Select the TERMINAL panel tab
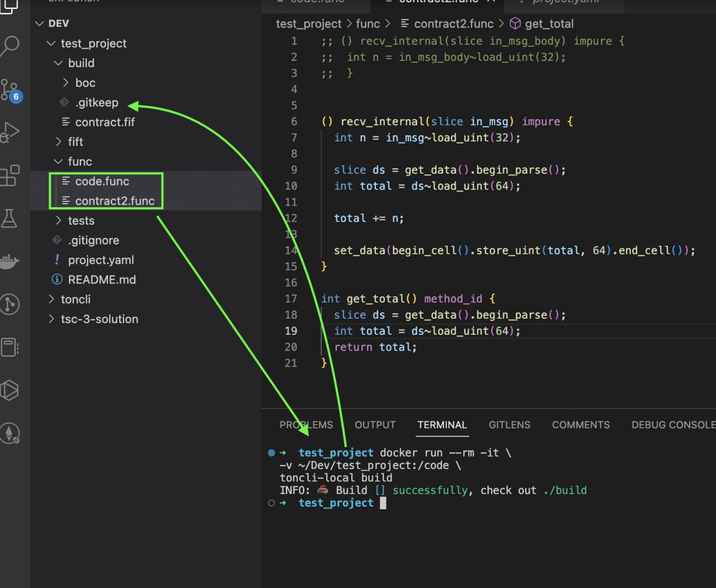716x588 pixels. pyautogui.click(x=442, y=425)
